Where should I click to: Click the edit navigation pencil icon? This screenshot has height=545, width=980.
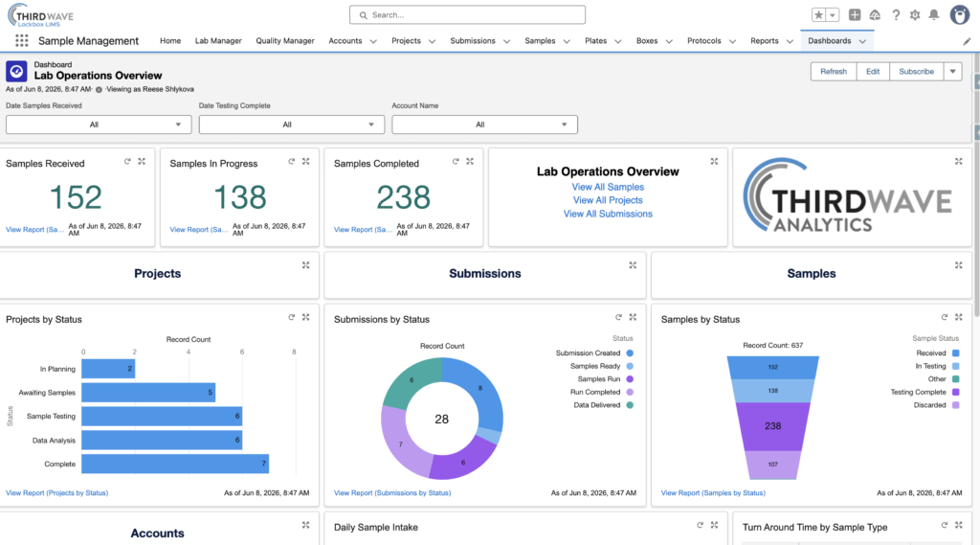click(x=967, y=41)
